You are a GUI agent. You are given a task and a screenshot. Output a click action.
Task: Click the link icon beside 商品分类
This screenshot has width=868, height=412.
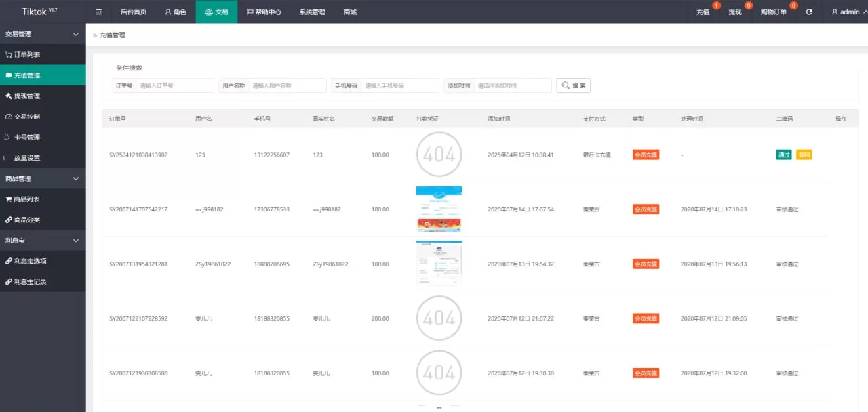pyautogui.click(x=8, y=220)
